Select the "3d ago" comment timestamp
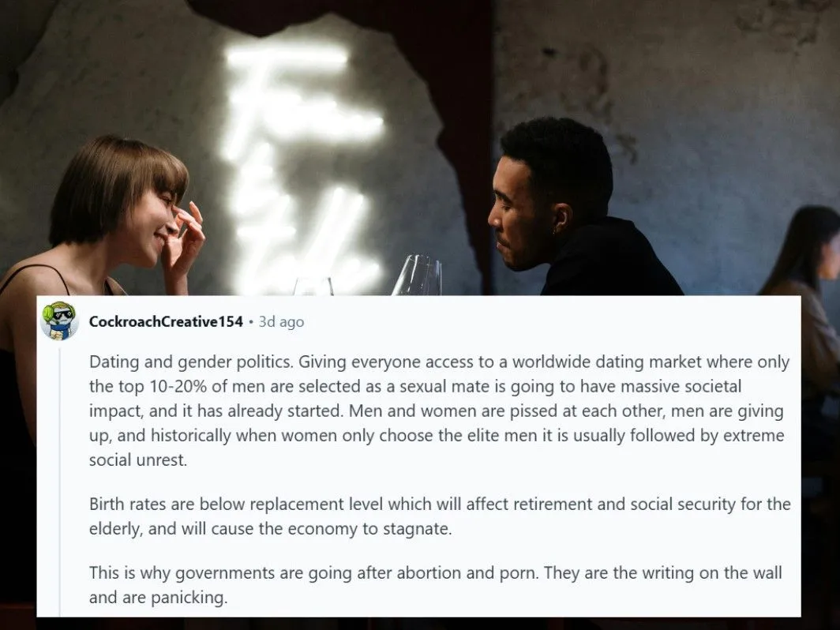This screenshot has height=630, width=840. pos(281,321)
